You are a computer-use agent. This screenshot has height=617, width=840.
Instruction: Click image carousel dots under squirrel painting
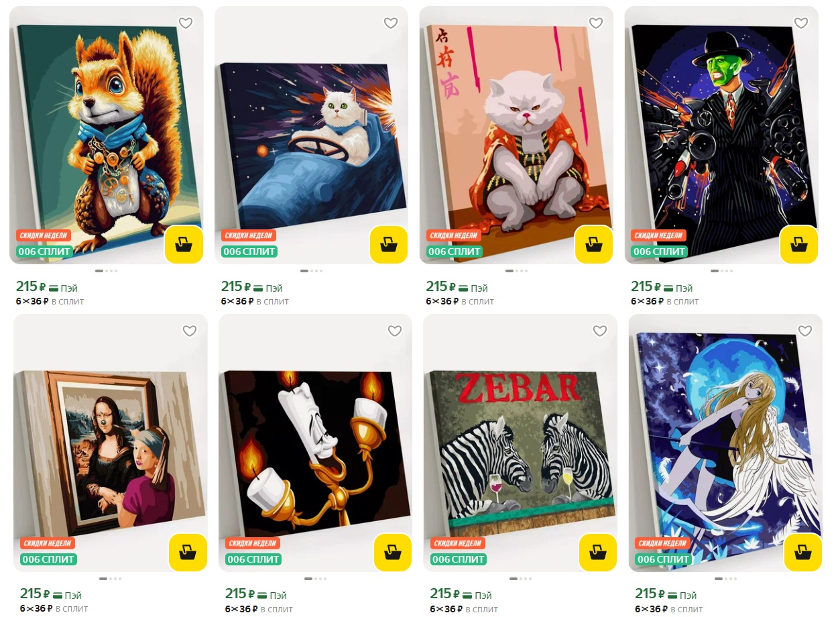point(107,271)
